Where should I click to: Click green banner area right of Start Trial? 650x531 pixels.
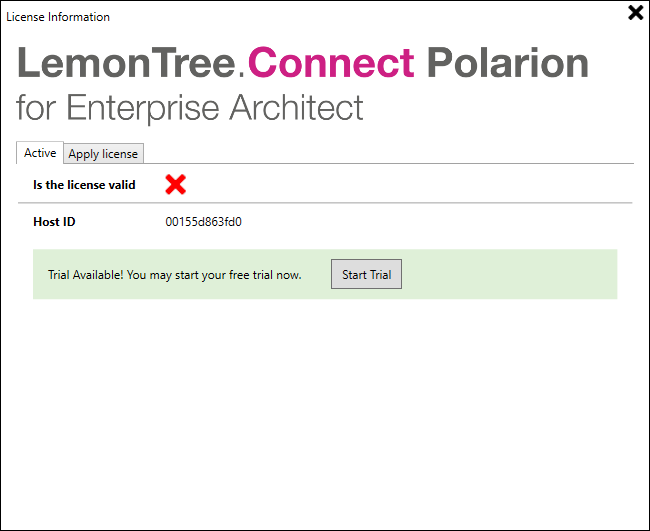pos(510,274)
